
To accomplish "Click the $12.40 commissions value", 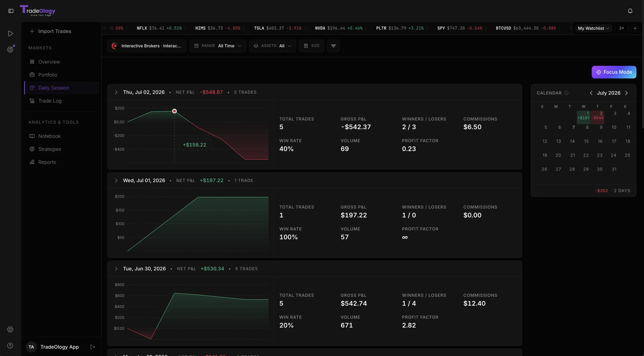I will (x=474, y=303).
